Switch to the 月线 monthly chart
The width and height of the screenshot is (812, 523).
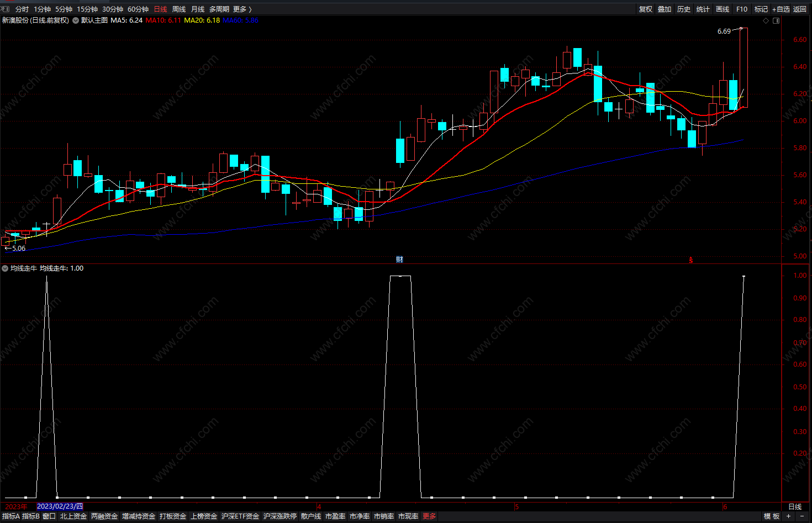[x=198, y=9]
